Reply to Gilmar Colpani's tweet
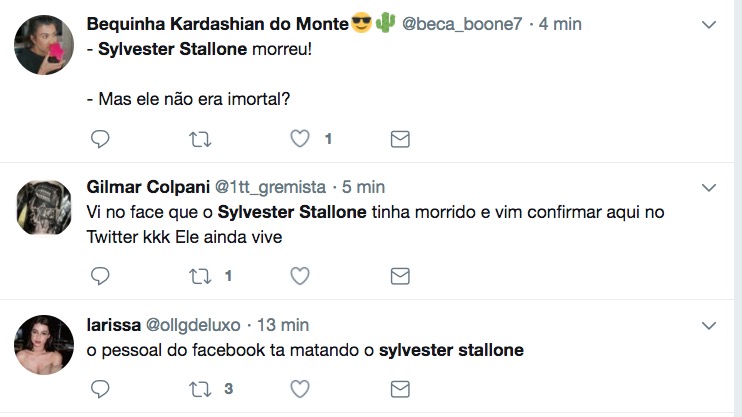 pos(100,275)
